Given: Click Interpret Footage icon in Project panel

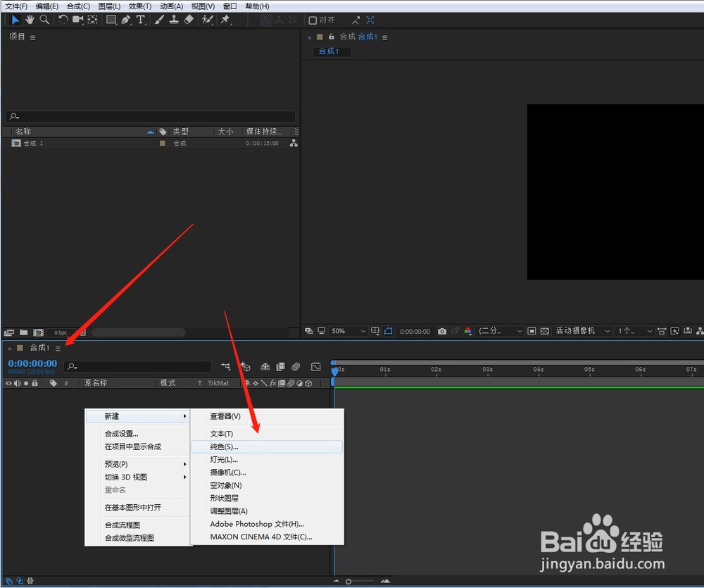Looking at the screenshot, I should coord(9,333).
